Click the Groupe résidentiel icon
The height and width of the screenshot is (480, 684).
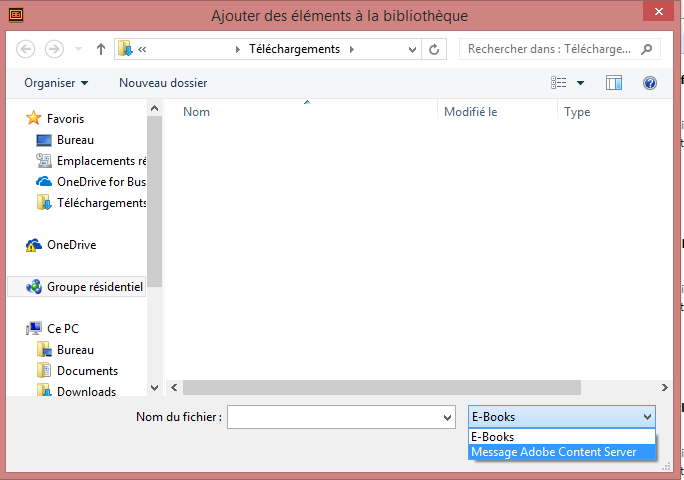coord(34,287)
